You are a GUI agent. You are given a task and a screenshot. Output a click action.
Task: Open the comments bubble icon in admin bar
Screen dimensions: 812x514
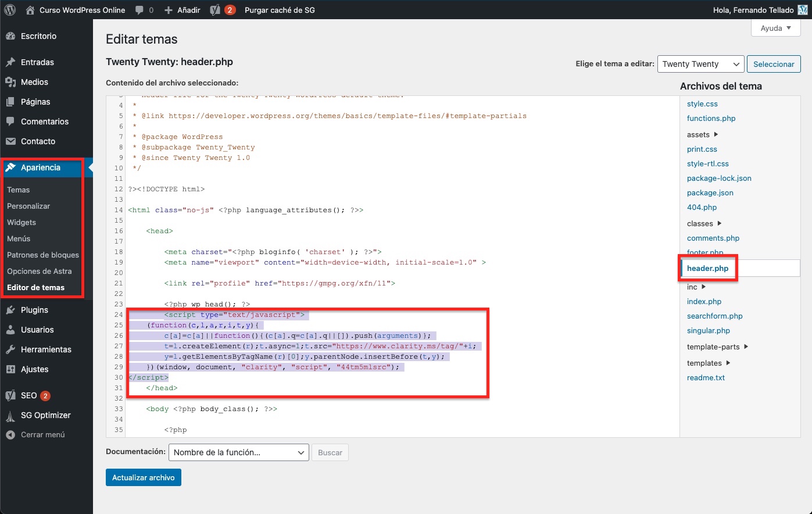(140, 10)
